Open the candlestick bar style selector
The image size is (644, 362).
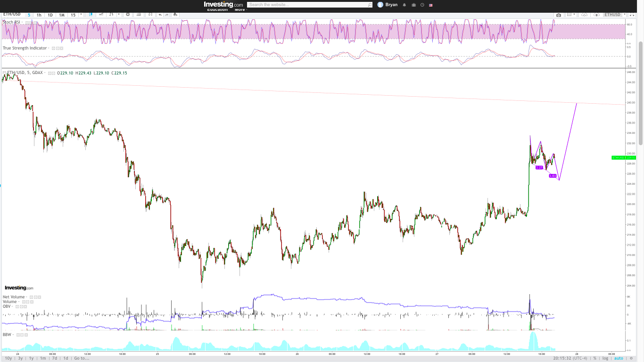pyautogui.click(x=91, y=15)
